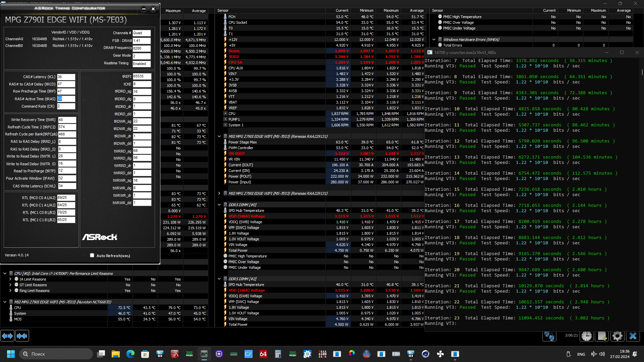Toggle the Auto Refresh(sec) checkbox

(92, 255)
